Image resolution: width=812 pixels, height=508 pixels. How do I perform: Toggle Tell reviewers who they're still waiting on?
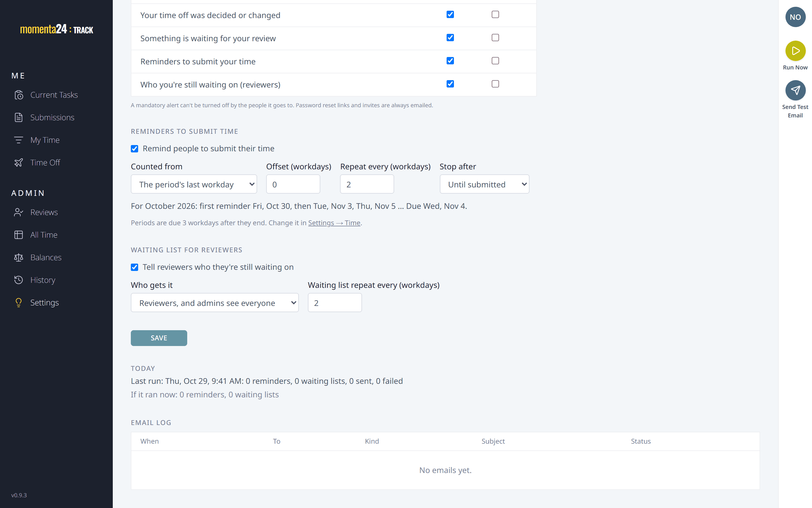[x=134, y=268]
